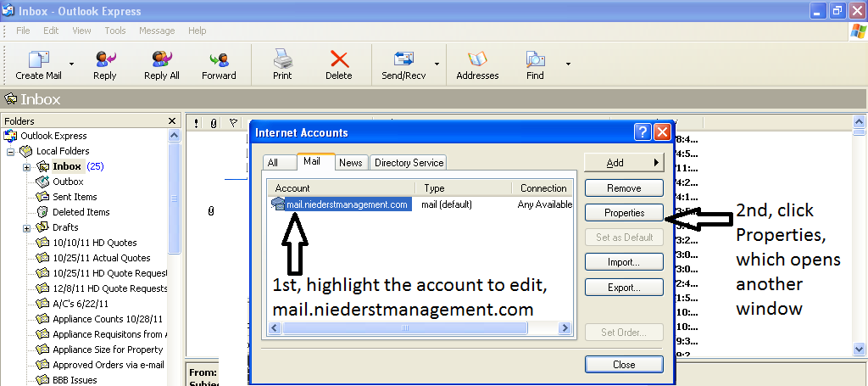
Task: Click the Properties button
Action: pos(624,213)
